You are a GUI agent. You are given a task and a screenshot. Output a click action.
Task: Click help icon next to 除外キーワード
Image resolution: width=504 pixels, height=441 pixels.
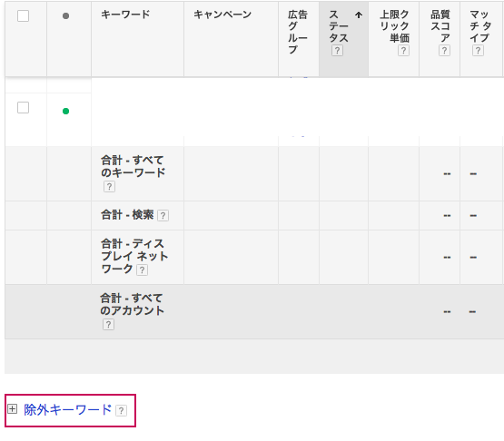121,411
